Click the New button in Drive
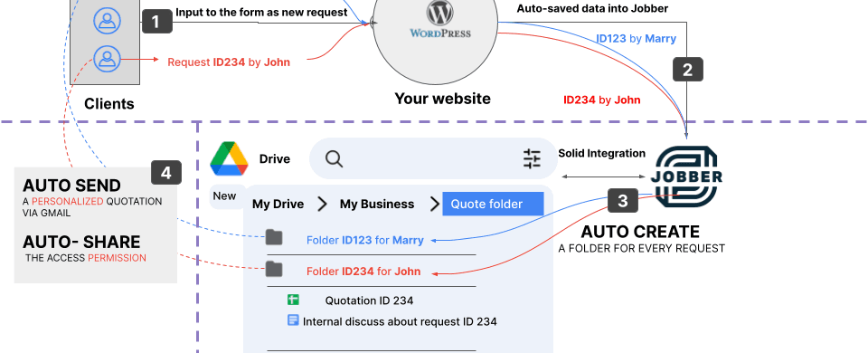The width and height of the screenshot is (868, 353). [x=224, y=196]
